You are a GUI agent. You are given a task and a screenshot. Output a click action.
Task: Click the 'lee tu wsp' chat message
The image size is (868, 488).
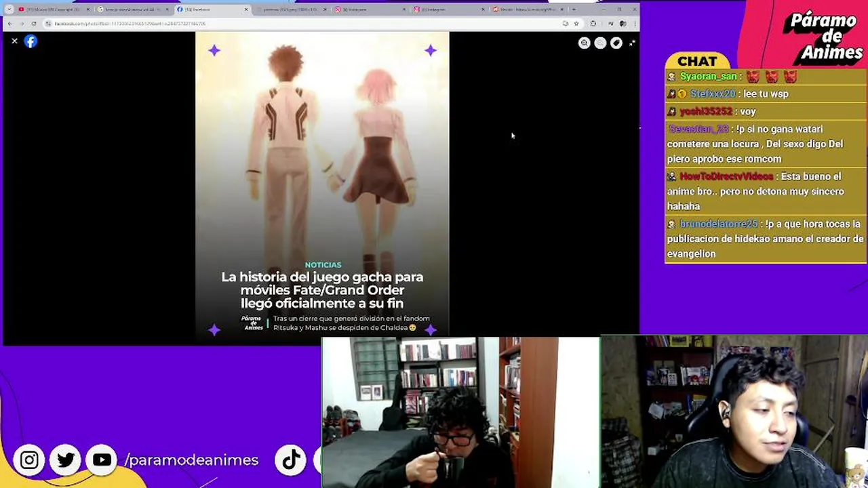765,94
